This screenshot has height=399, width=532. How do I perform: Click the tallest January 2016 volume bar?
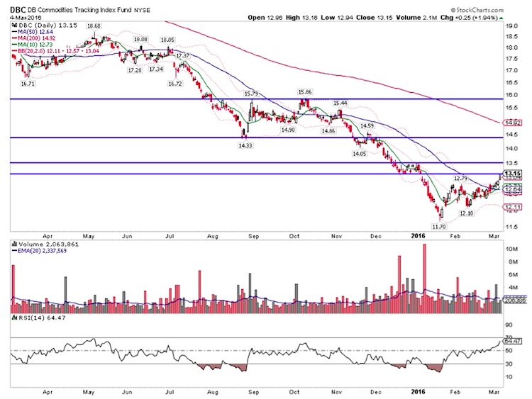tap(424, 279)
